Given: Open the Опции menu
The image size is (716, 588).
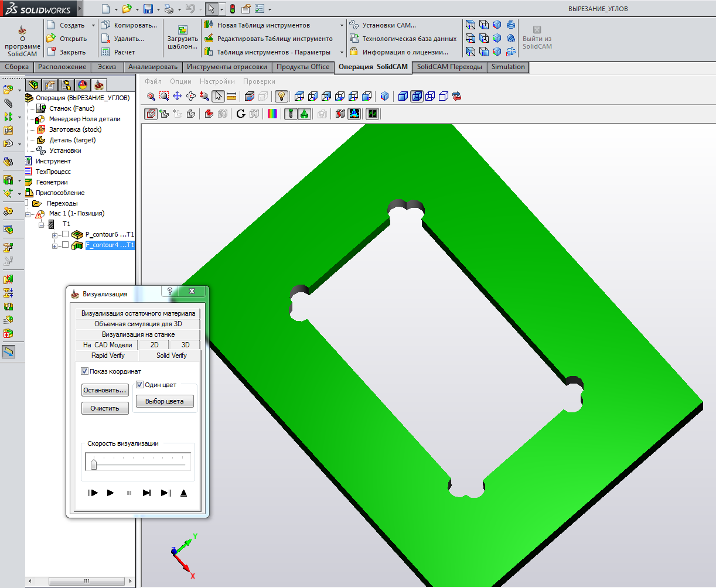Looking at the screenshot, I should (180, 81).
